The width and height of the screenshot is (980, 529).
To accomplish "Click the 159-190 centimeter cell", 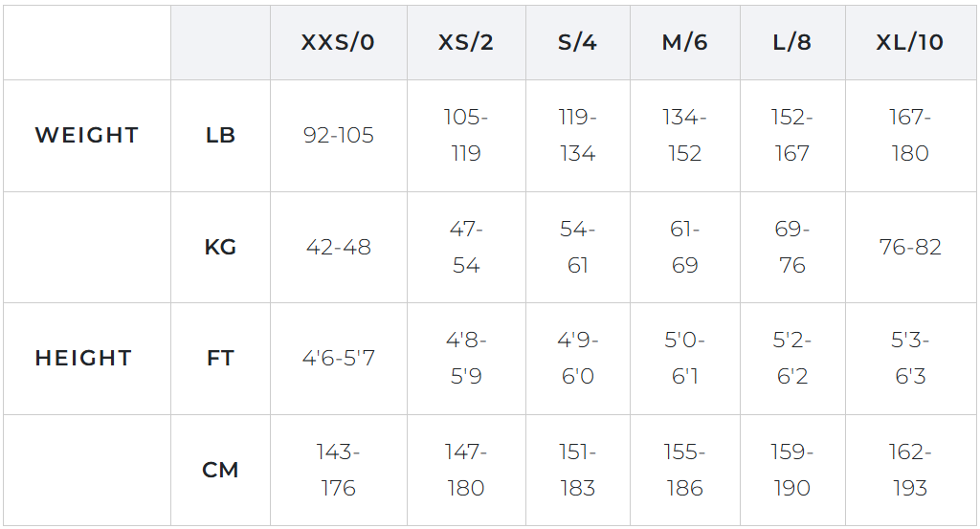I will point(792,470).
